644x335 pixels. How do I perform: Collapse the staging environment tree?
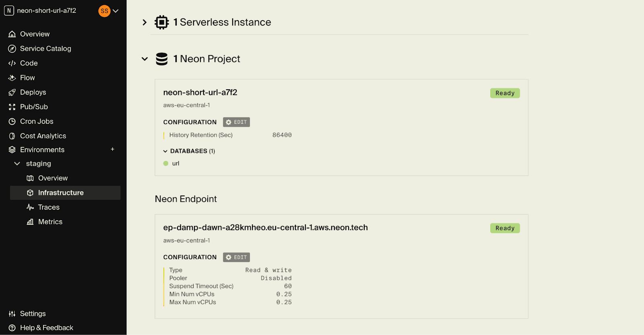[17, 164]
